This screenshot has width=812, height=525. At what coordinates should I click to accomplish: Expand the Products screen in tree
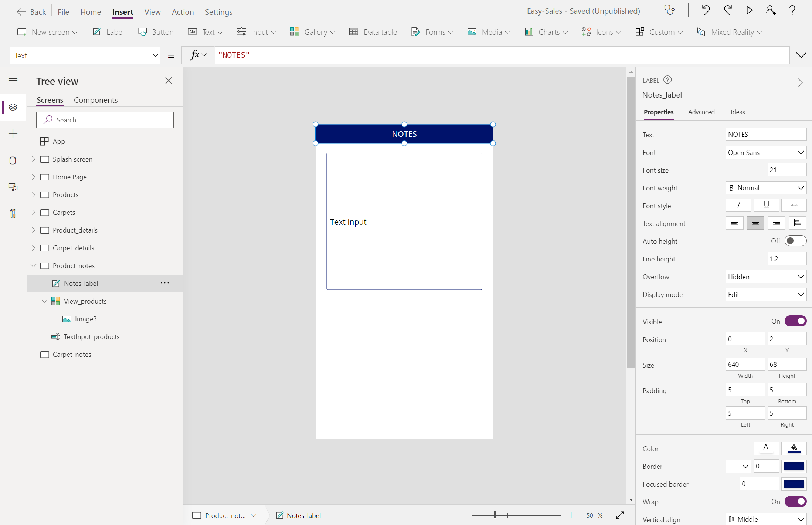(x=34, y=195)
